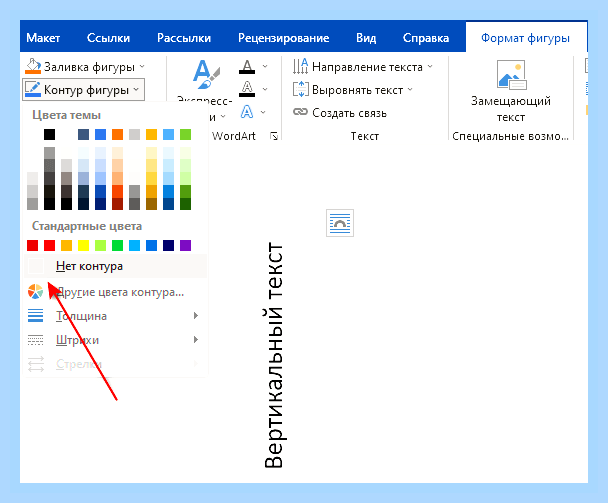
Task: Click Выровнять текст button
Action: (352, 90)
